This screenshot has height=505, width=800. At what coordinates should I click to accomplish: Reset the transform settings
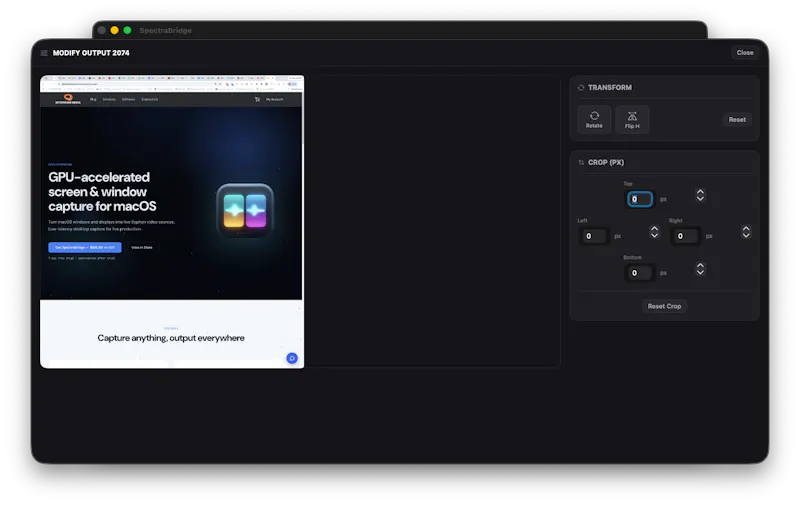coord(737,119)
